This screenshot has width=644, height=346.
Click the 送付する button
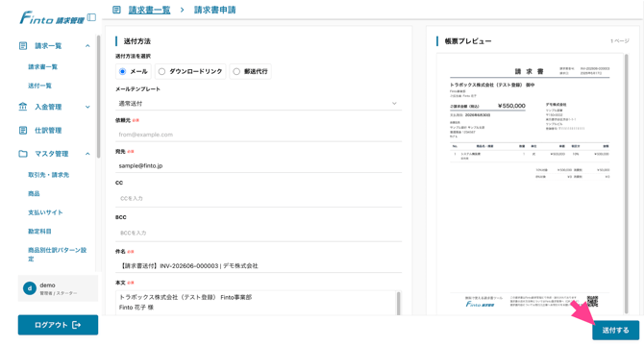coord(616,330)
